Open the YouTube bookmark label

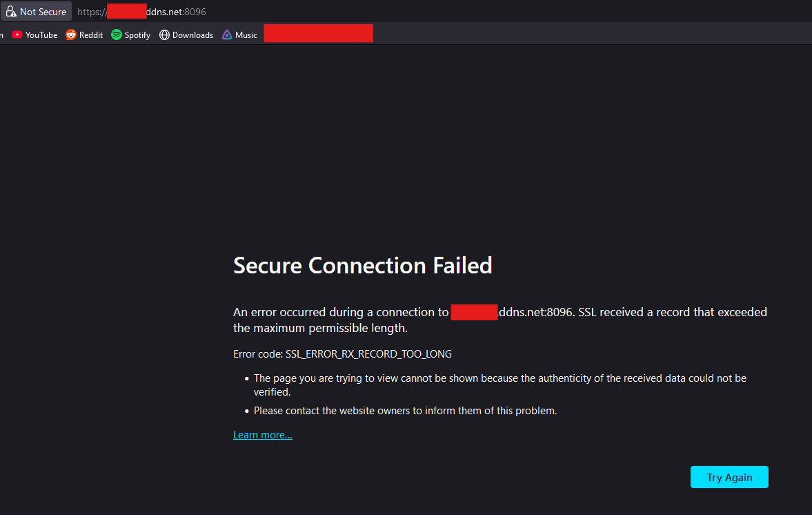[x=41, y=35]
